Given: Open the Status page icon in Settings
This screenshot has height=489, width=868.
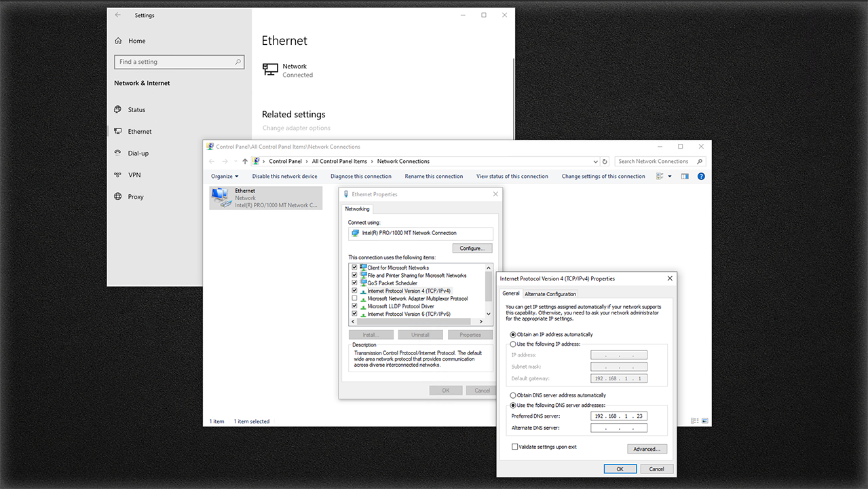Looking at the screenshot, I should 119,109.
